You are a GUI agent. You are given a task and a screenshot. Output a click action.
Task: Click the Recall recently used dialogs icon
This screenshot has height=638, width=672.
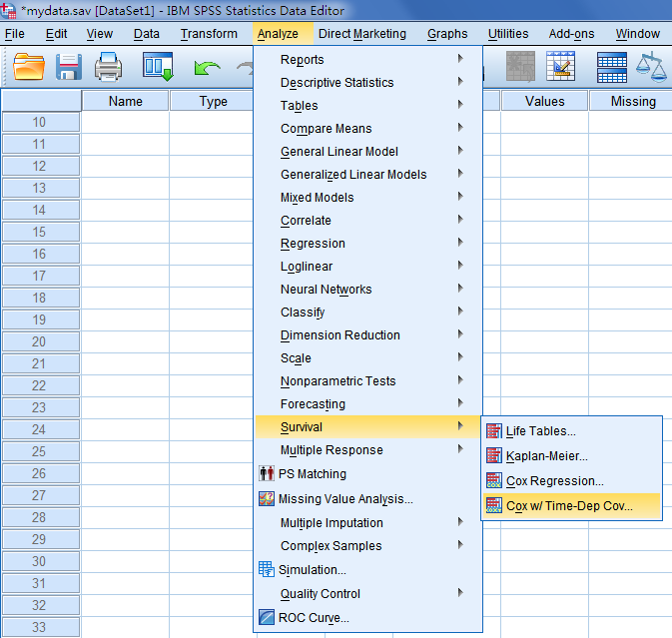coord(158,68)
